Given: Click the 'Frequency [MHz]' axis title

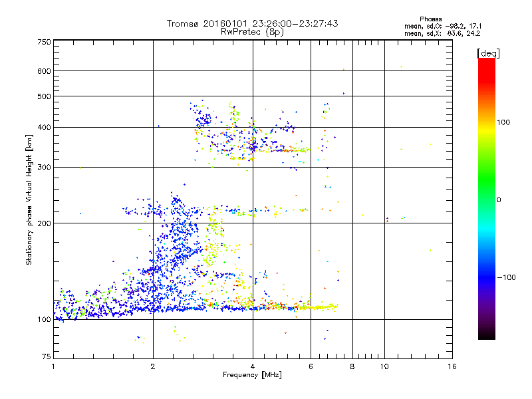Looking at the screenshot, I should [252, 375].
